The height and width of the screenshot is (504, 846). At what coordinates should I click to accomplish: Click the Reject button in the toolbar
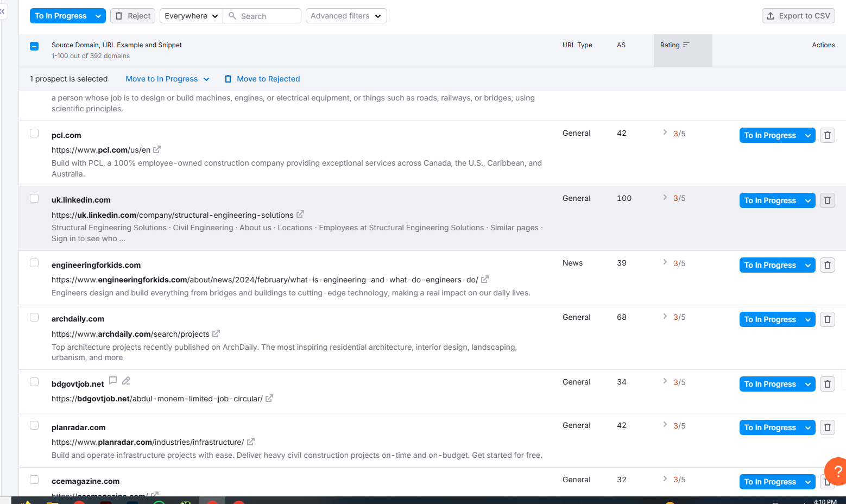point(133,16)
